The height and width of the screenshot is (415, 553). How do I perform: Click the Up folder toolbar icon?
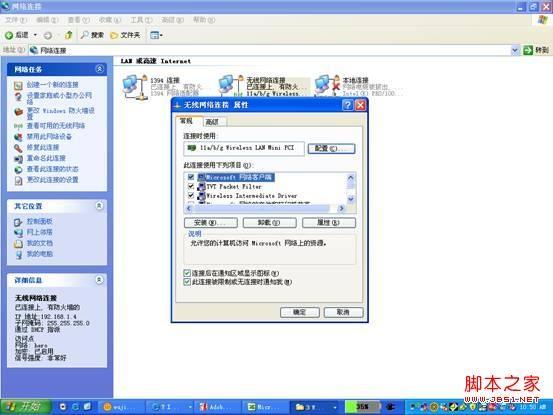click(x=68, y=35)
